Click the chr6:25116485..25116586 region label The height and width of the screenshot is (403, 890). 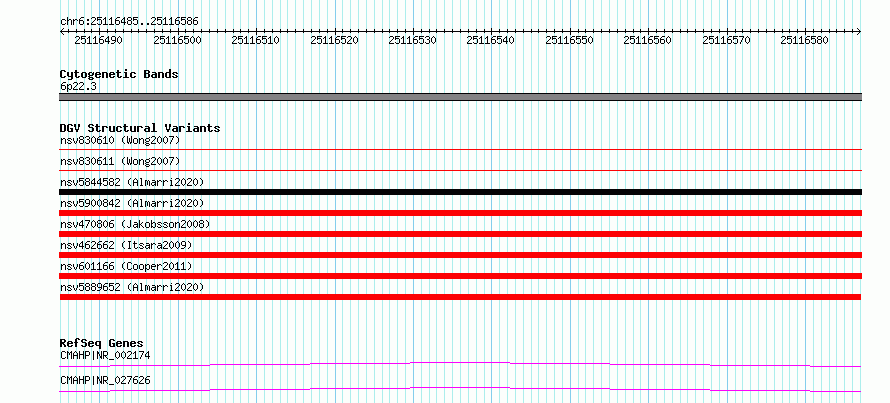pyautogui.click(x=129, y=22)
